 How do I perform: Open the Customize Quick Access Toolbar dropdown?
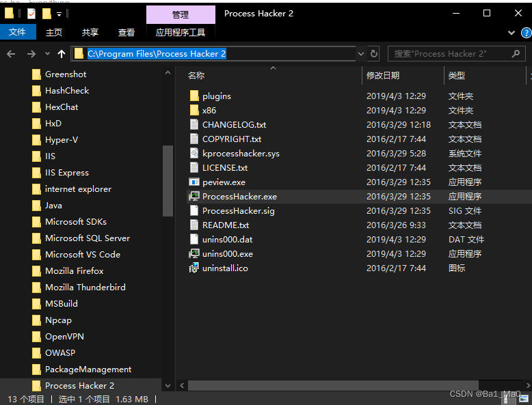(x=59, y=14)
